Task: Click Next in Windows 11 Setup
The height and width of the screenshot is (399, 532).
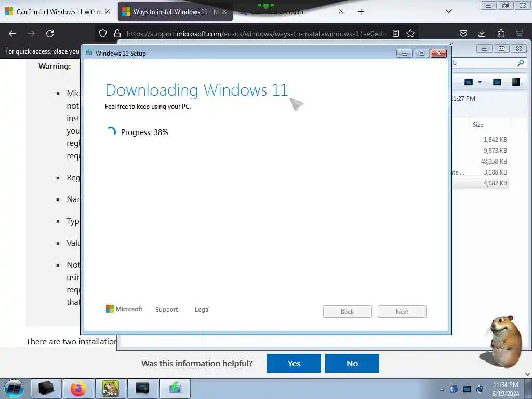Action: (x=402, y=312)
